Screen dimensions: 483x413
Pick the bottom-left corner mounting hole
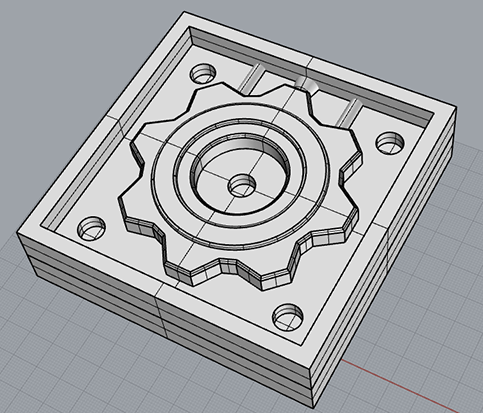[91, 228]
